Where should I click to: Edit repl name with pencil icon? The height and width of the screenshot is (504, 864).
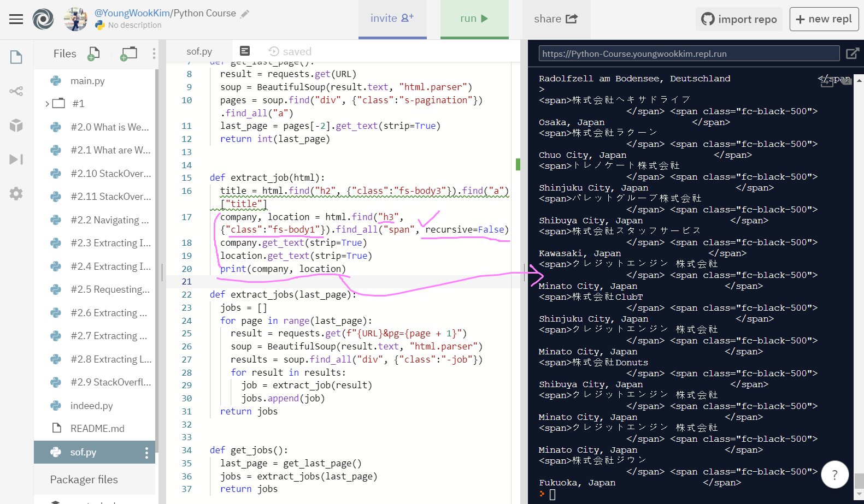click(245, 14)
